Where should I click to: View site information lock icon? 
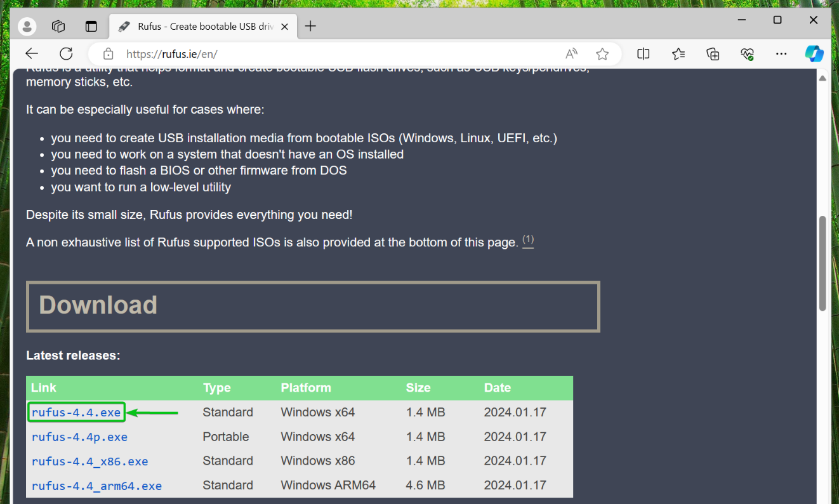coord(108,54)
